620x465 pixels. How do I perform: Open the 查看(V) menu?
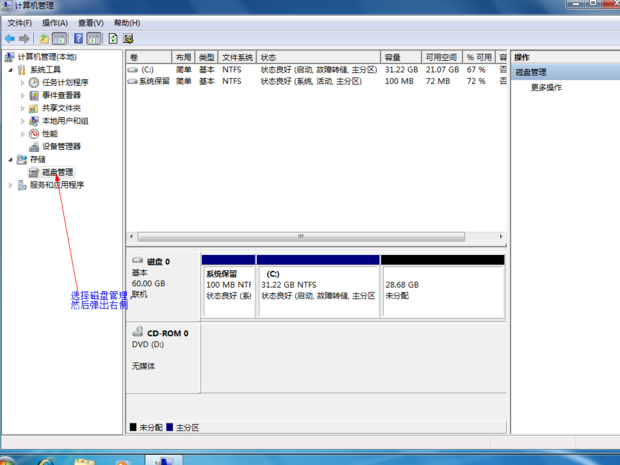tap(90, 22)
